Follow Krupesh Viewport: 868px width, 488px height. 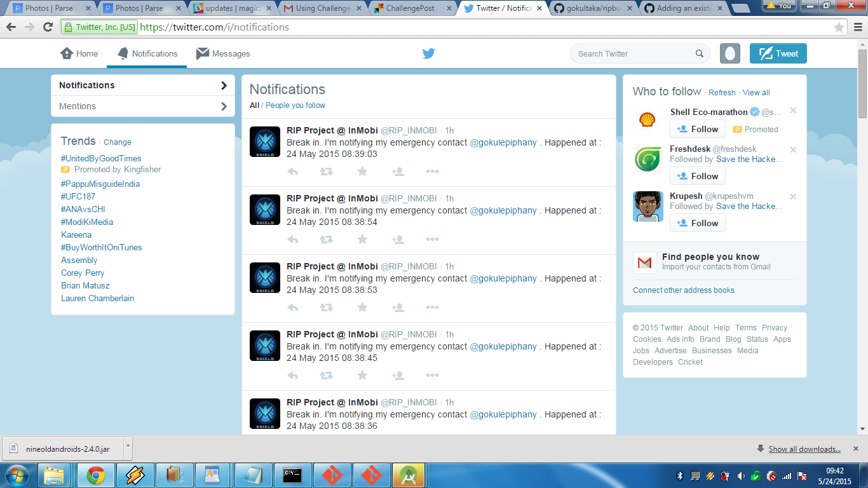[698, 223]
